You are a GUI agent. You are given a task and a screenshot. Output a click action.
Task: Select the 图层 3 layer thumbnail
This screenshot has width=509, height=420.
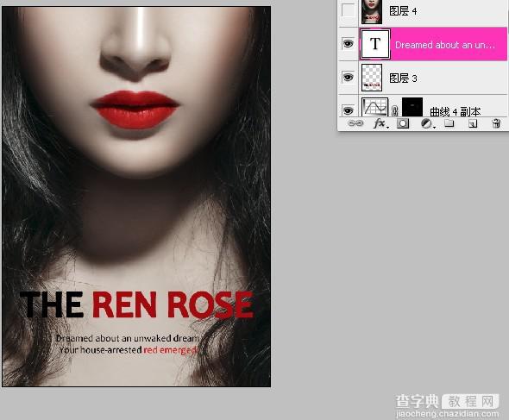click(372, 78)
